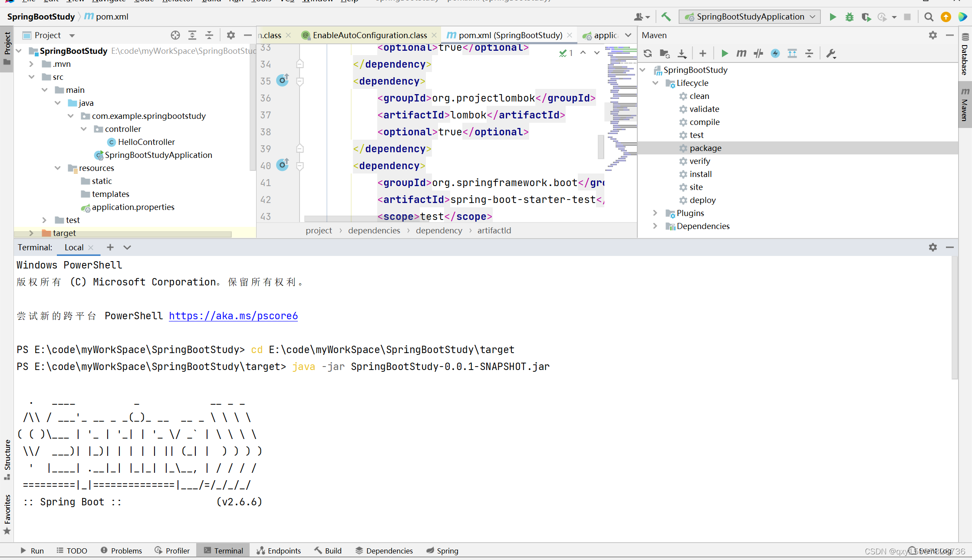Image resolution: width=972 pixels, height=560 pixels.
Task: Start debugging with the bug icon
Action: (850, 17)
